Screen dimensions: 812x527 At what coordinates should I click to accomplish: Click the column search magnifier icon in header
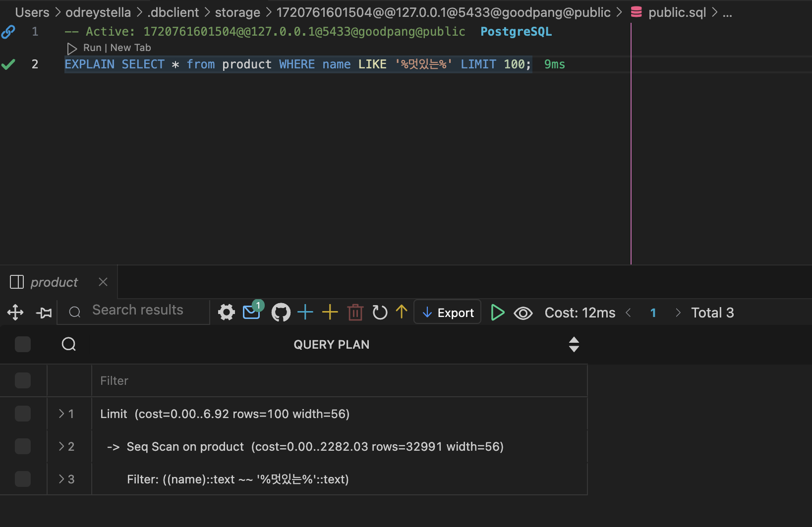coord(69,344)
